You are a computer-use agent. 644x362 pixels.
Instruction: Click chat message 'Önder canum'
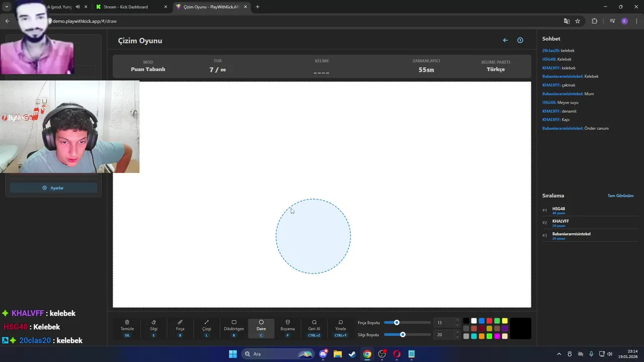[x=596, y=128]
